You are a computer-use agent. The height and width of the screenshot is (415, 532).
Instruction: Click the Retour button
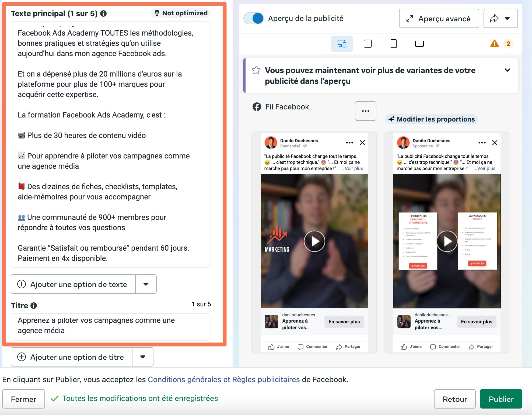point(455,399)
